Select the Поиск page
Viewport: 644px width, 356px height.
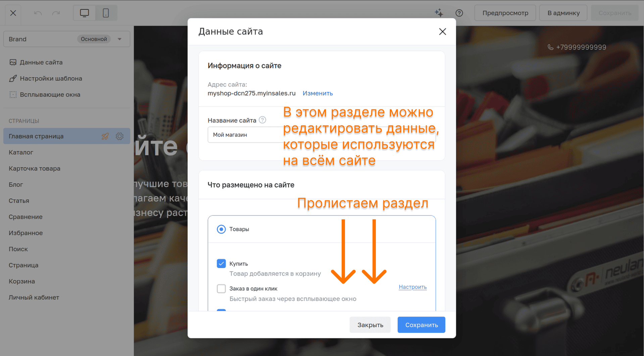click(67, 249)
